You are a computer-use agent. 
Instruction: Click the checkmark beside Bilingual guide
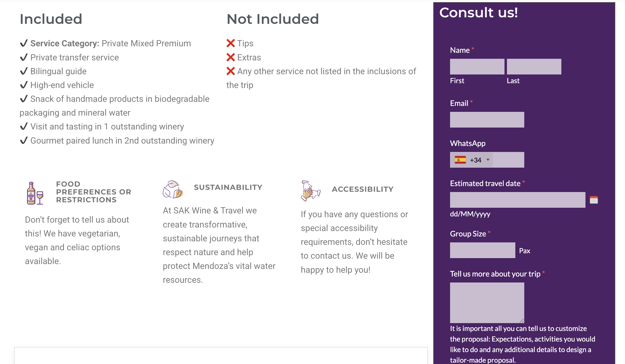coord(24,71)
